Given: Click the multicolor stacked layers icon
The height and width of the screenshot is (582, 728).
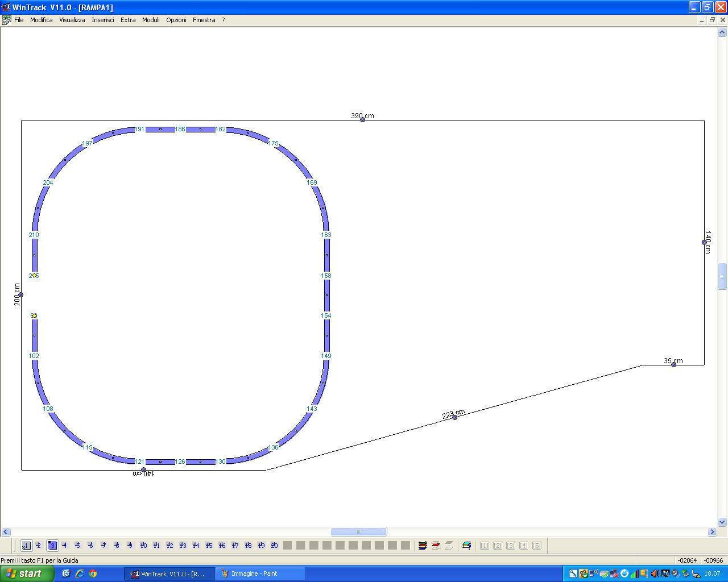Looking at the screenshot, I should 423,546.
